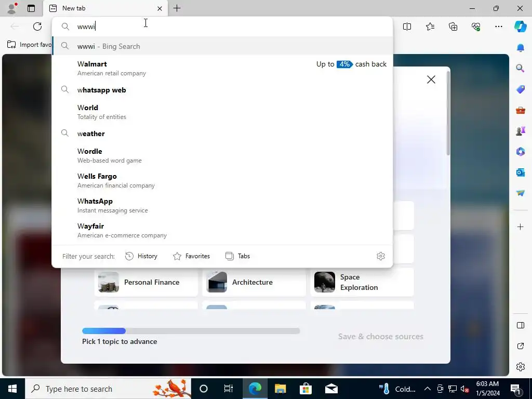
Task: Click in the address bar text field
Action: [x=222, y=26]
